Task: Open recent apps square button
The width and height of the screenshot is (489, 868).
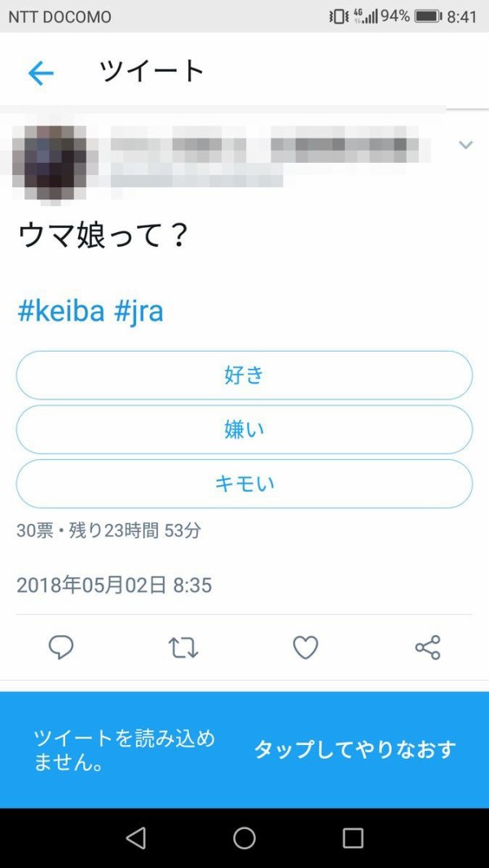Action: coord(353,838)
